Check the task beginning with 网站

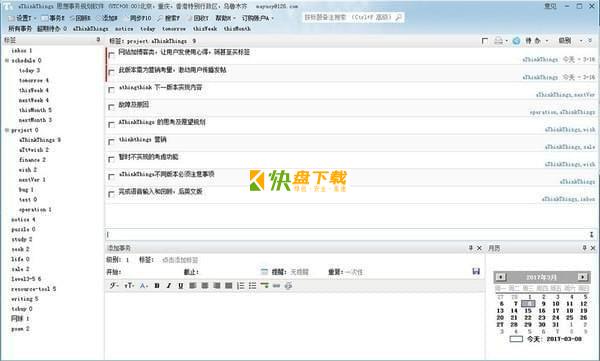(111, 55)
